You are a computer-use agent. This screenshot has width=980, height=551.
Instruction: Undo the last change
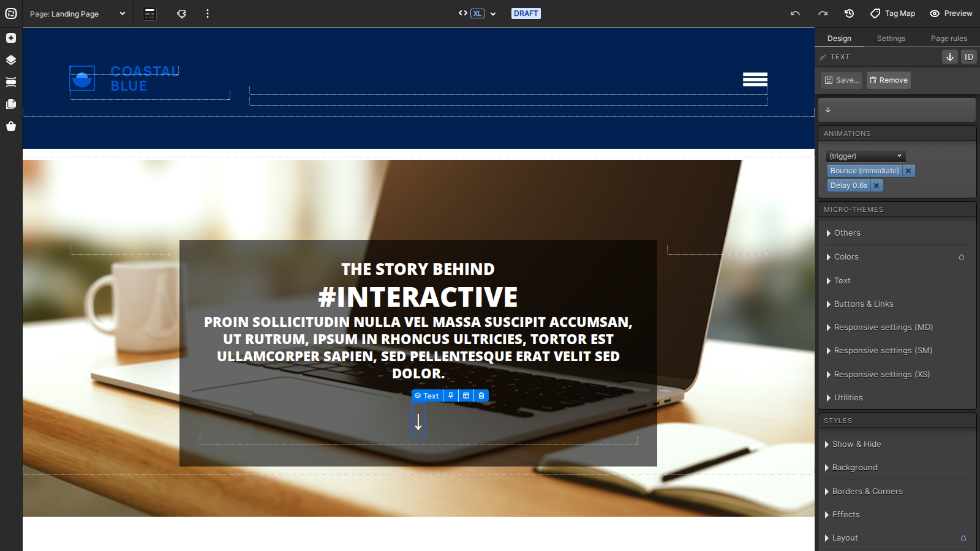coord(795,13)
